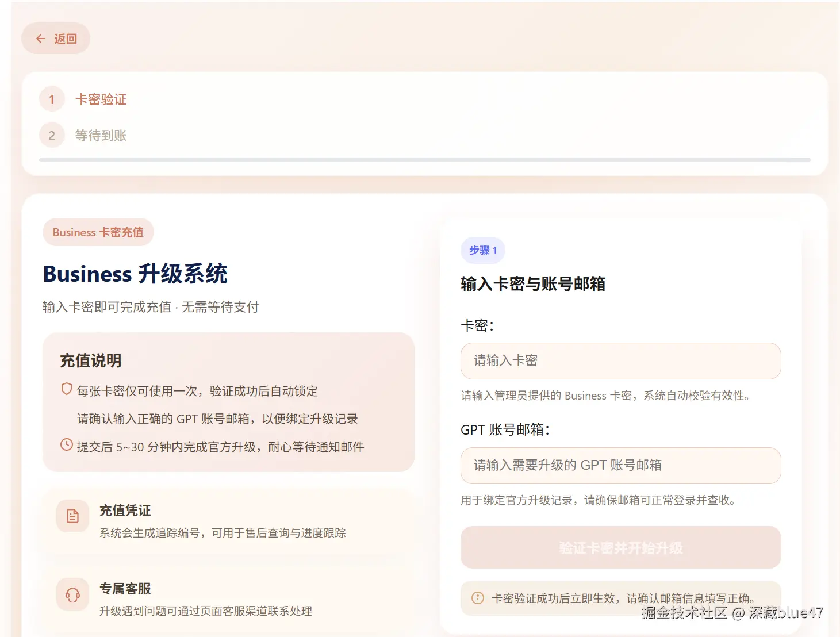
Task: Select step 1 number circle
Action: point(52,99)
